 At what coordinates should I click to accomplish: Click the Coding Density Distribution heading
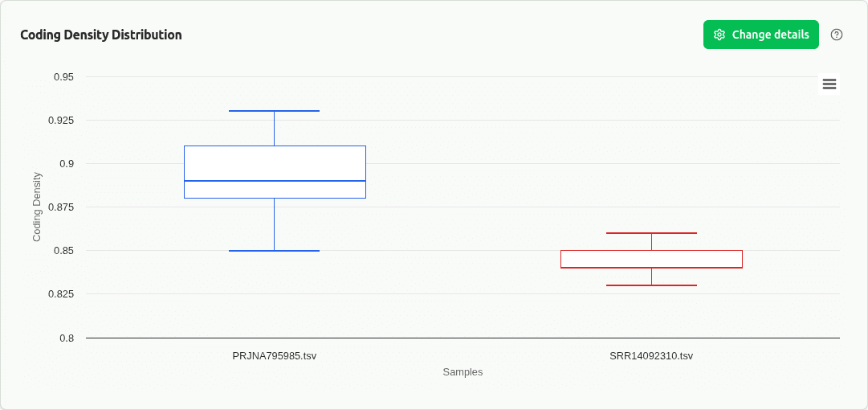[101, 35]
